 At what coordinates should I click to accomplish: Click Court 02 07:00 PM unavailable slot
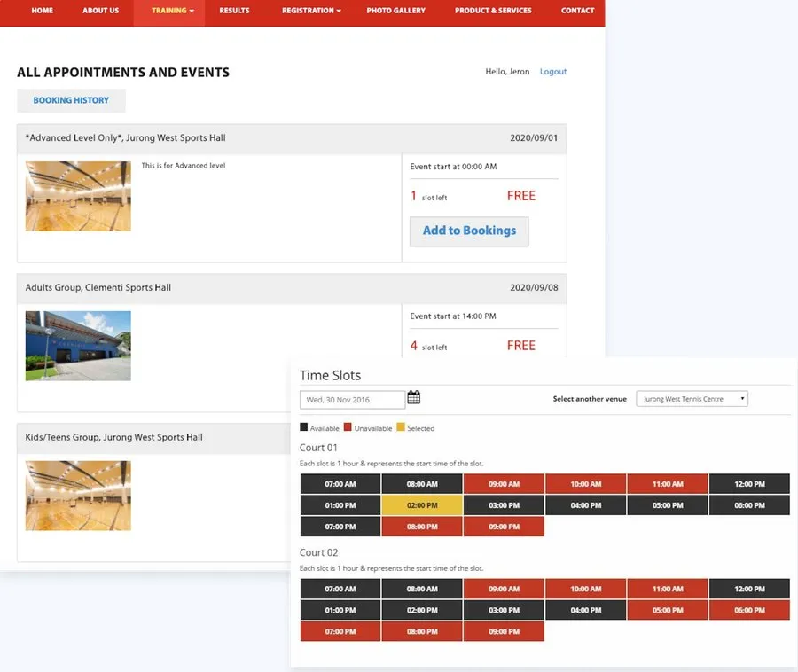(x=340, y=631)
